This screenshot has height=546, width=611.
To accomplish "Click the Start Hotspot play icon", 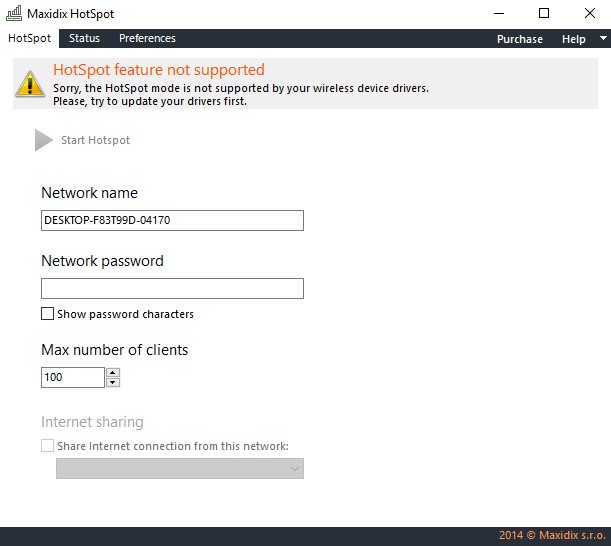I will 43,140.
